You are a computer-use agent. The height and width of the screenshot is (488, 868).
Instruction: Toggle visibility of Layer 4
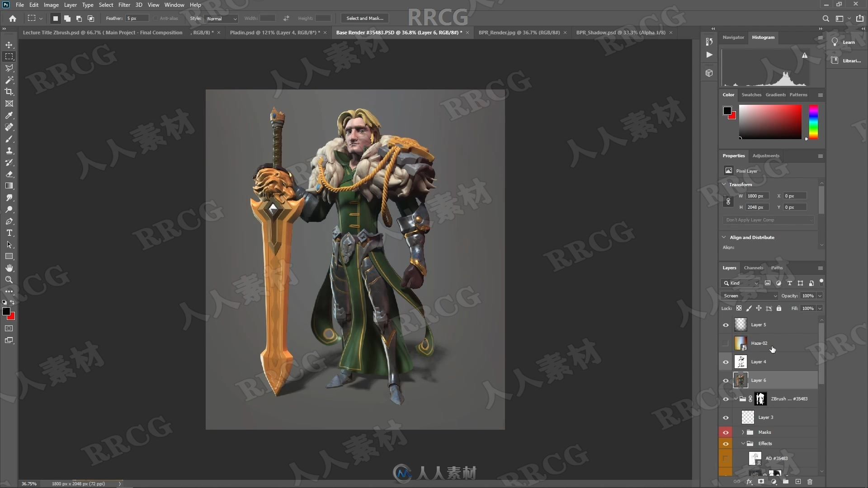pos(726,361)
